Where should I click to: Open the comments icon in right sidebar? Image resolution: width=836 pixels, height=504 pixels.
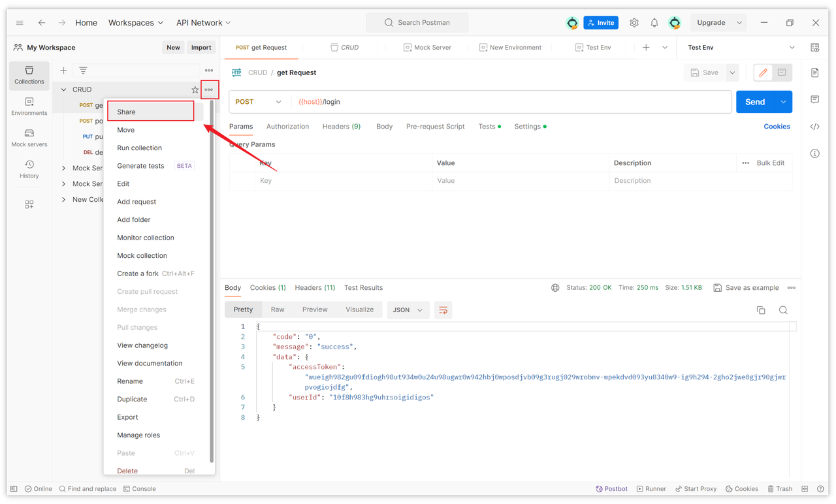(x=815, y=100)
